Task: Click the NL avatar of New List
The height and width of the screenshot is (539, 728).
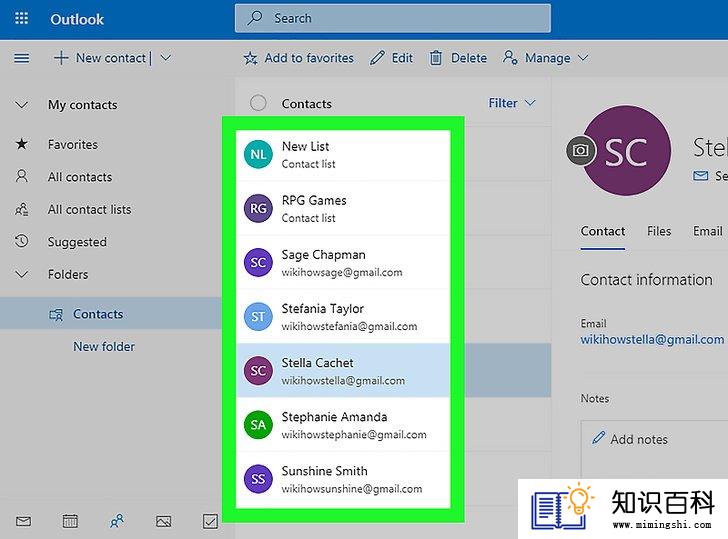Action: coord(258,154)
